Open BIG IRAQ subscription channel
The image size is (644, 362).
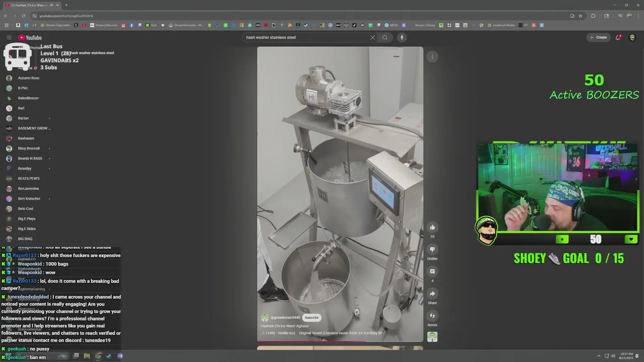[25, 239]
